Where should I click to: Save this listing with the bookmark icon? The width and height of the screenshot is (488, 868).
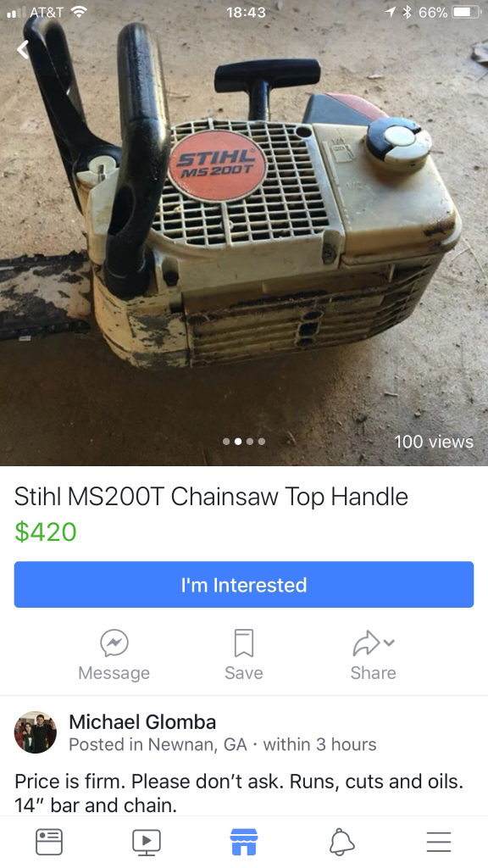(x=243, y=643)
